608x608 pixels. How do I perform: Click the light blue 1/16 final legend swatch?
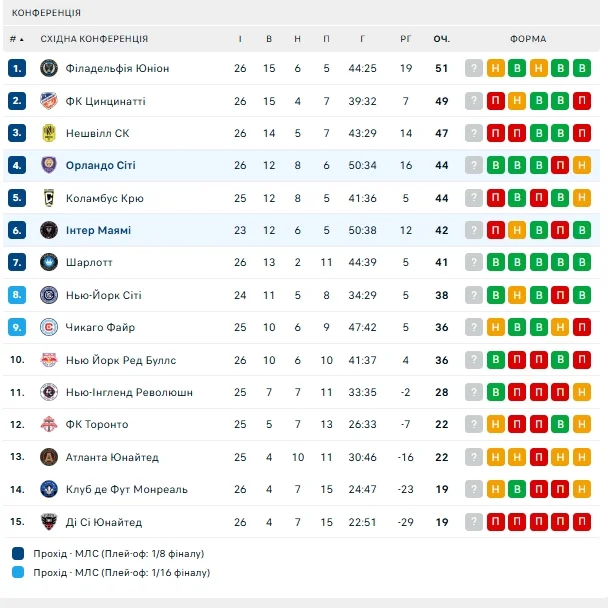pyautogui.click(x=19, y=573)
